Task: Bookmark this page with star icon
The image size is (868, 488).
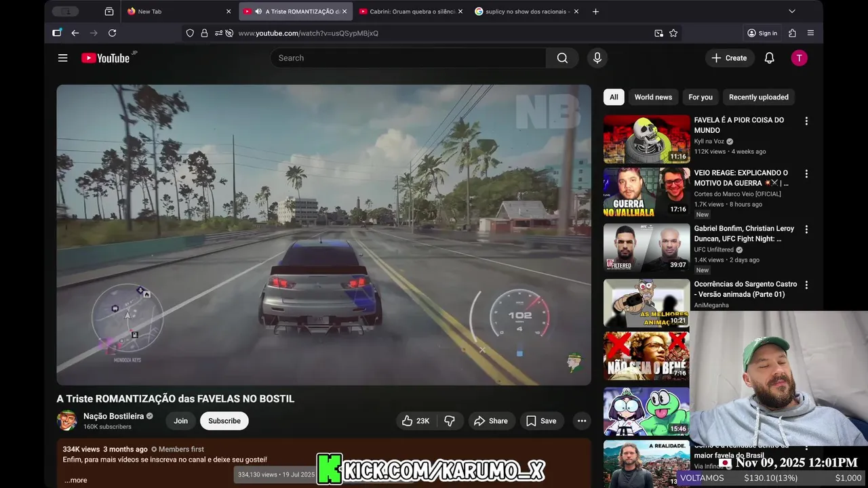Action: (x=673, y=33)
